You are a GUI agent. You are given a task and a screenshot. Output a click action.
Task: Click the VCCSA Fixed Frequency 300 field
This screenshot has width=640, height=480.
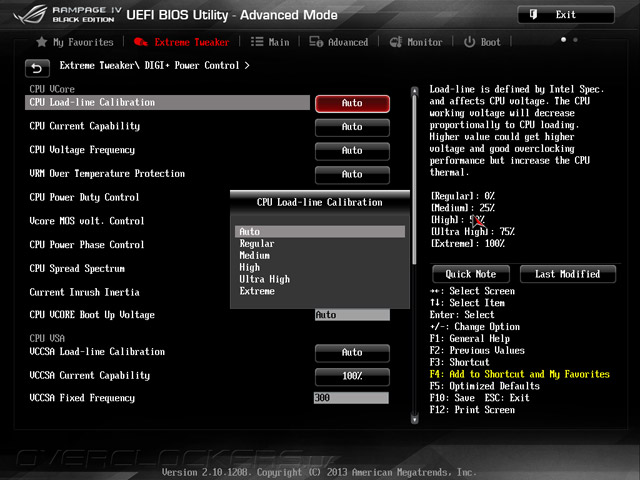[351, 398]
